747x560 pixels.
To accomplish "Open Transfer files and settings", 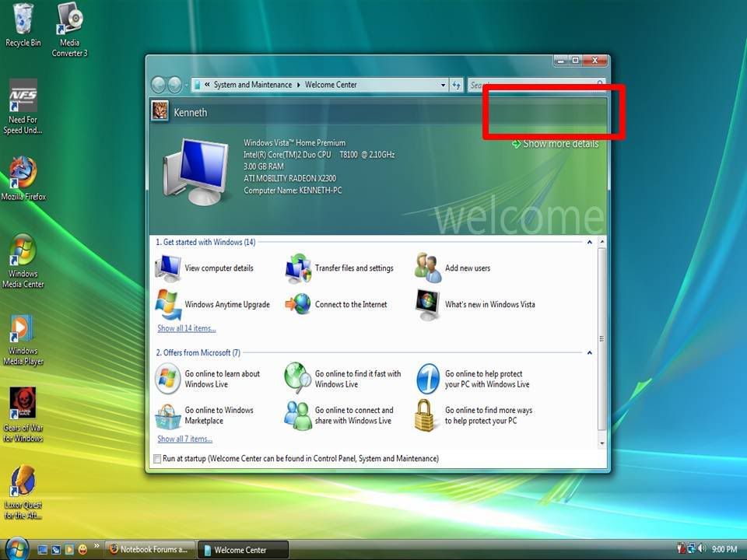I will [338, 268].
